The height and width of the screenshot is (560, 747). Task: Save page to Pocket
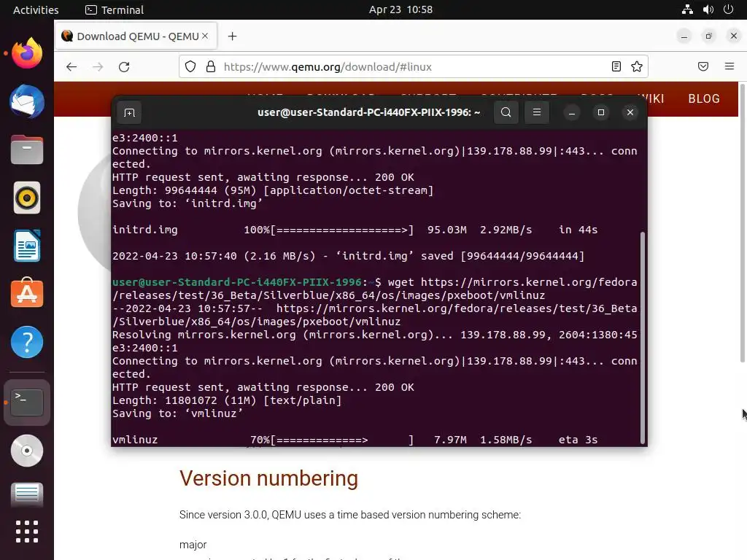[703, 66]
